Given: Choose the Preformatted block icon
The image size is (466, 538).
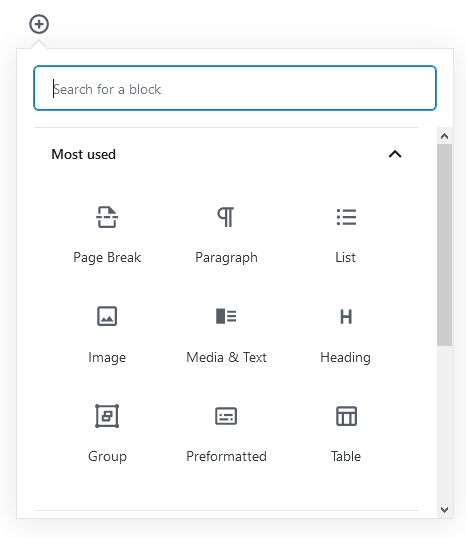Looking at the screenshot, I should (226, 416).
